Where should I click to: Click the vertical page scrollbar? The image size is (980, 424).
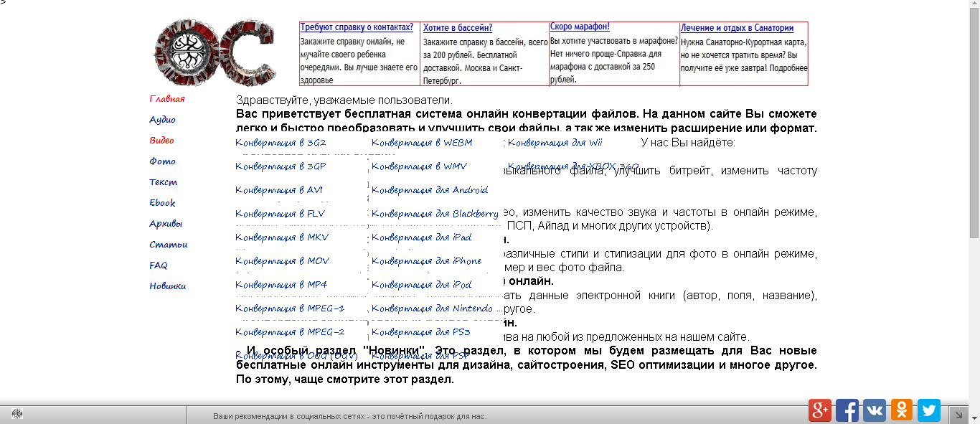coord(974,122)
